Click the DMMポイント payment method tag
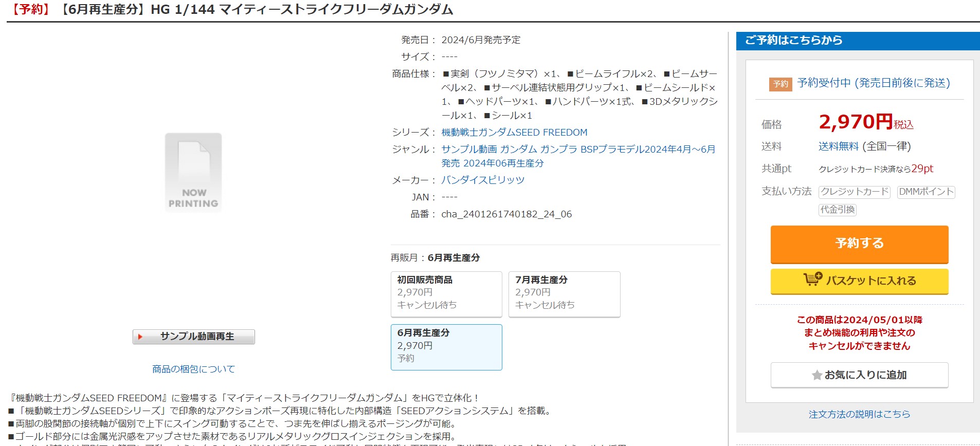This screenshot has height=446, width=980. pyautogui.click(x=926, y=192)
